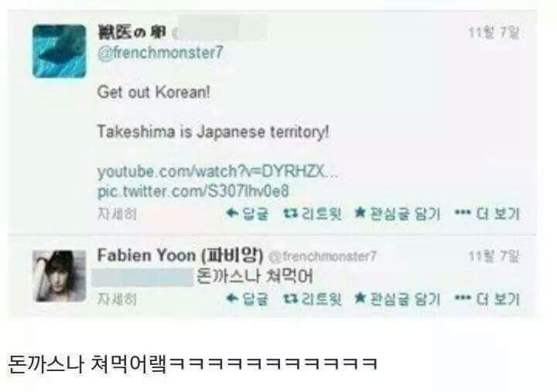The width and height of the screenshot is (557, 392).
Task: Expand '자세히' details on the first tweet
Action: pyautogui.click(x=116, y=213)
